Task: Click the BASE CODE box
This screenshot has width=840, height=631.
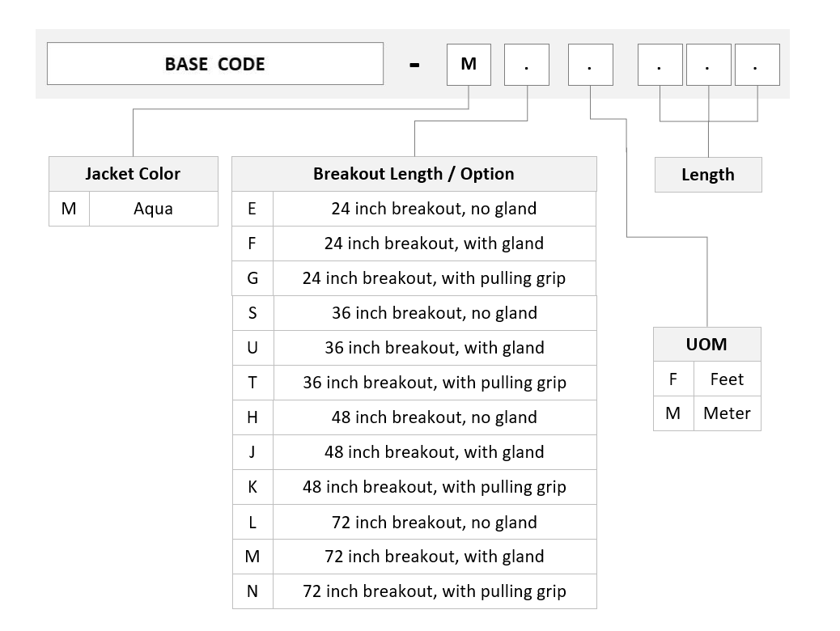Action: [x=214, y=64]
